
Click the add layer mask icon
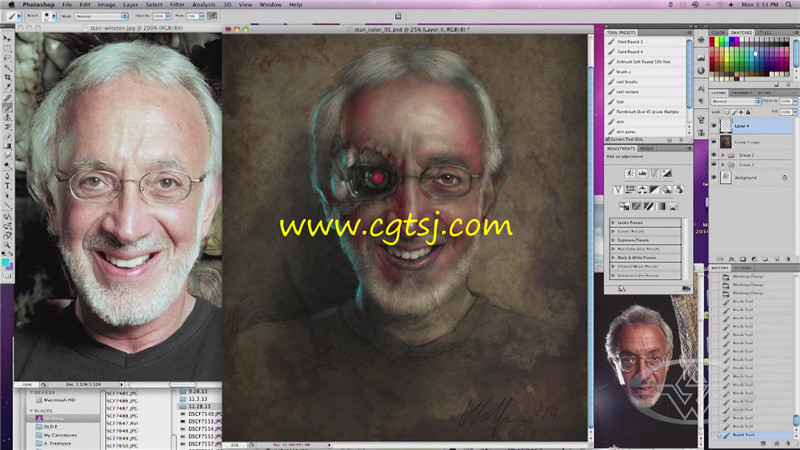[743, 259]
